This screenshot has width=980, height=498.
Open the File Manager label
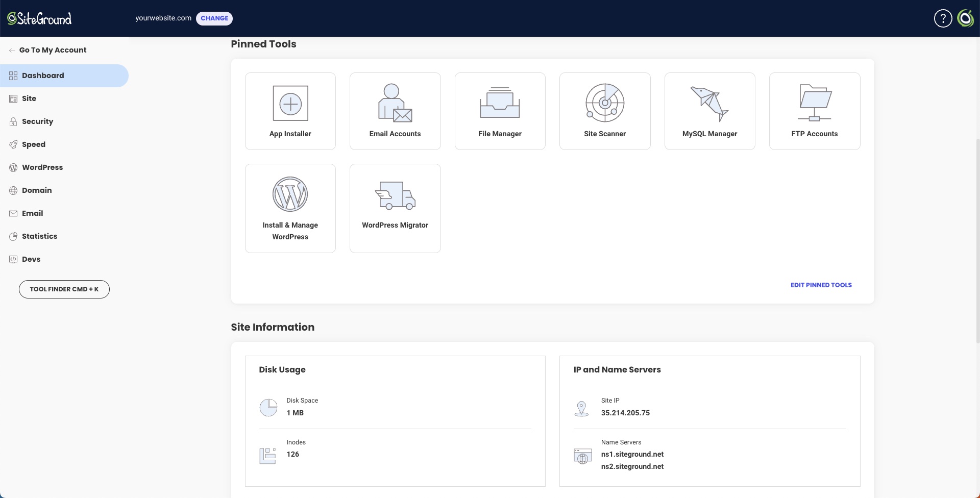(x=500, y=134)
